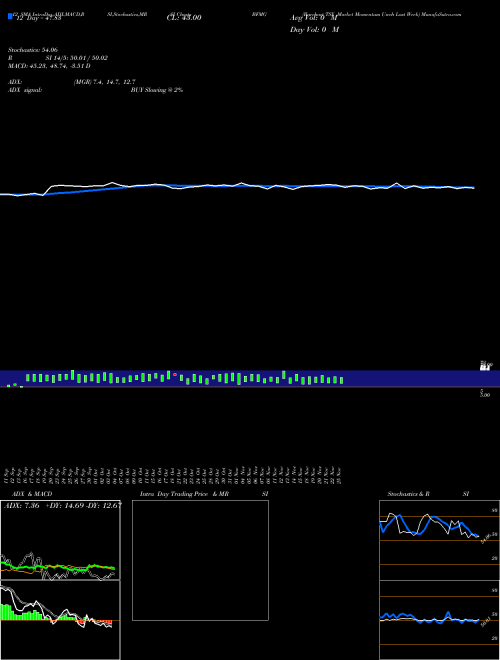The image size is (500, 660).
Task: Click the red candle in the volume band
Action: (175, 375)
